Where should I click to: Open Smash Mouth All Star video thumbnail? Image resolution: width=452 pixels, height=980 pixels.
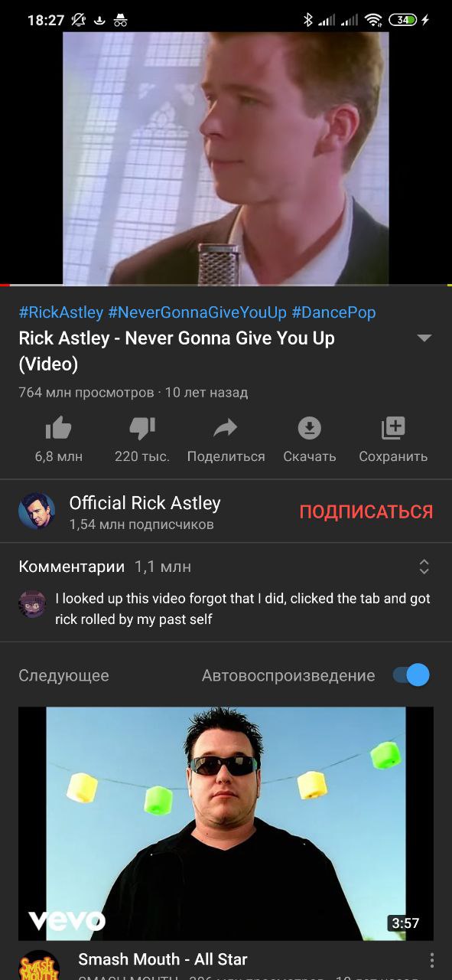(x=226, y=823)
